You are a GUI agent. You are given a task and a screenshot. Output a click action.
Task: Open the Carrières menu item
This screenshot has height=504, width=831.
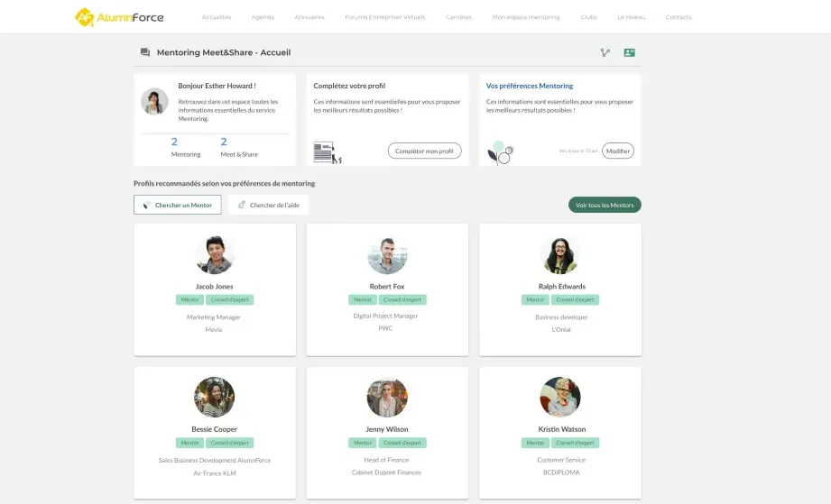[458, 17]
